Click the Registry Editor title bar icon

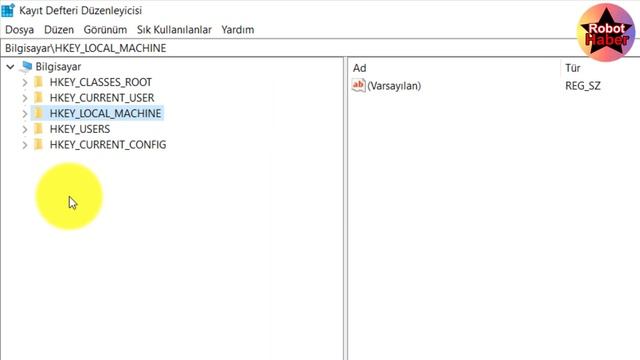tap(8, 10)
